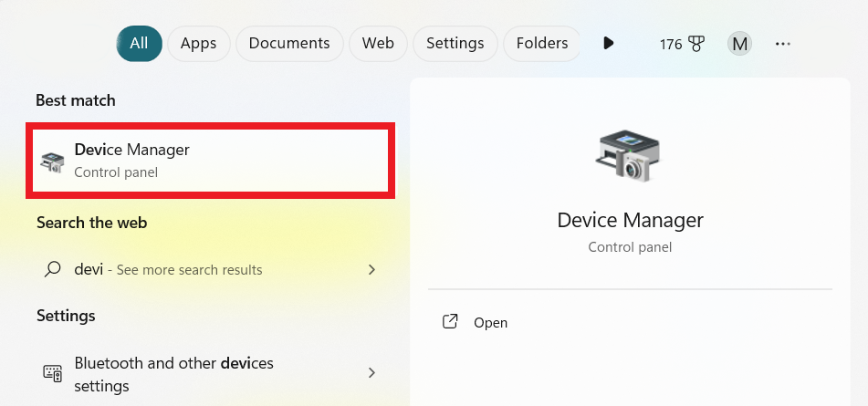Screen dimensions: 868x406
Task: Click the Device Manager icon in Best match
Action: (x=52, y=162)
